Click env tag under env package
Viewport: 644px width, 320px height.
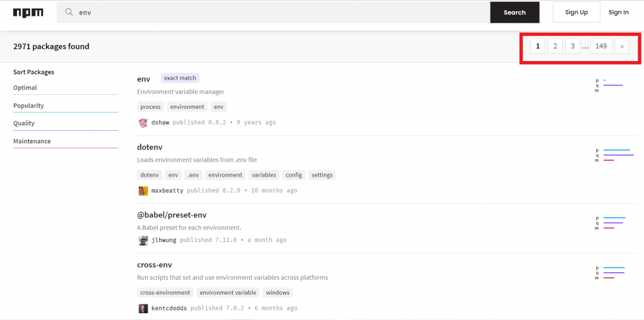(x=219, y=107)
